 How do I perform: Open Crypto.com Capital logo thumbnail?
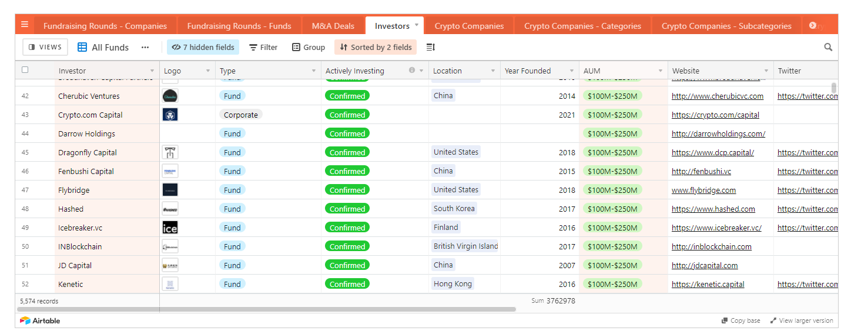170,115
